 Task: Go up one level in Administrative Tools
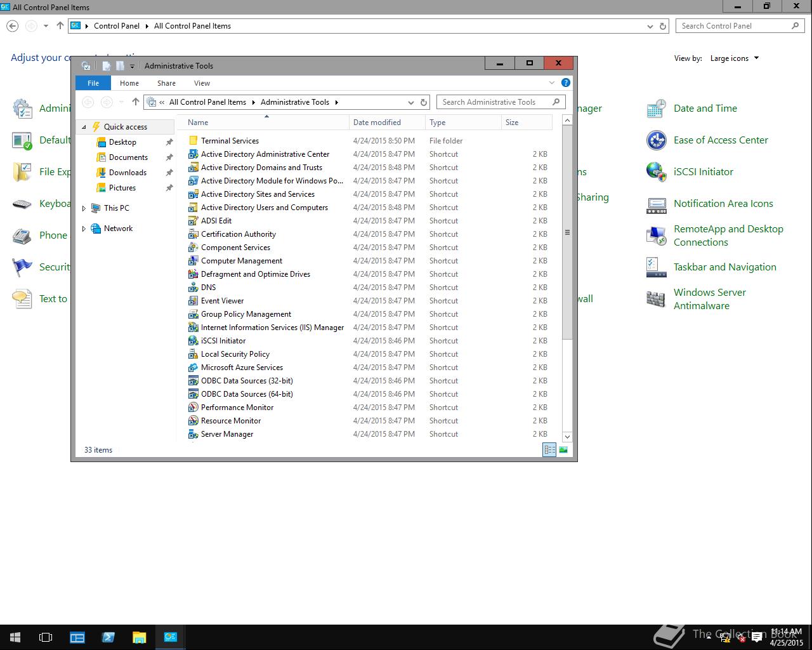tap(135, 102)
